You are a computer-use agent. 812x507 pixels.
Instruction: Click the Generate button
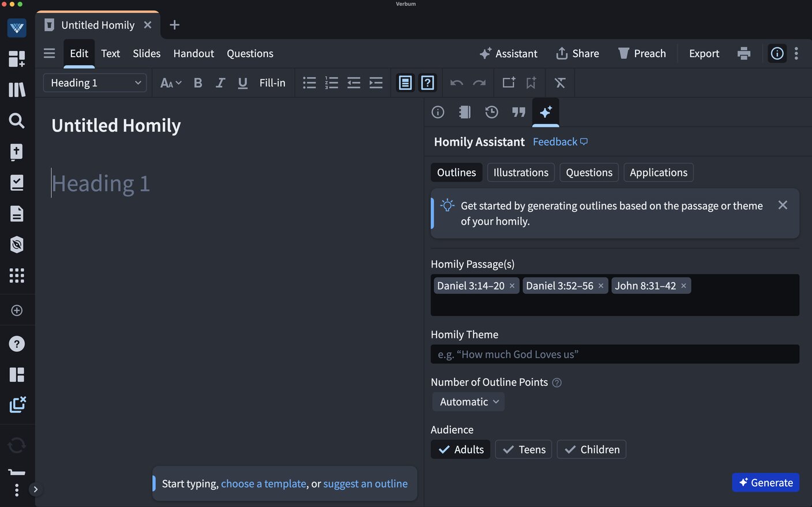pyautogui.click(x=765, y=482)
